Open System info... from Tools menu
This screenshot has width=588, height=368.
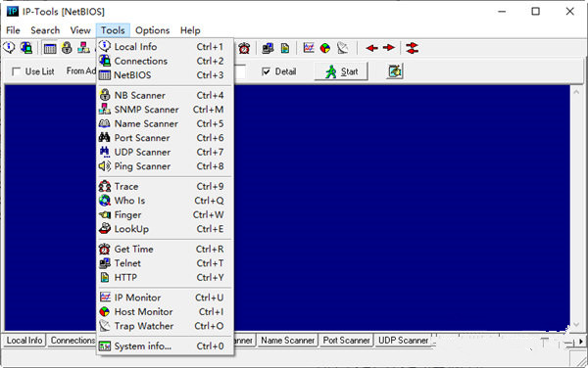point(165,346)
